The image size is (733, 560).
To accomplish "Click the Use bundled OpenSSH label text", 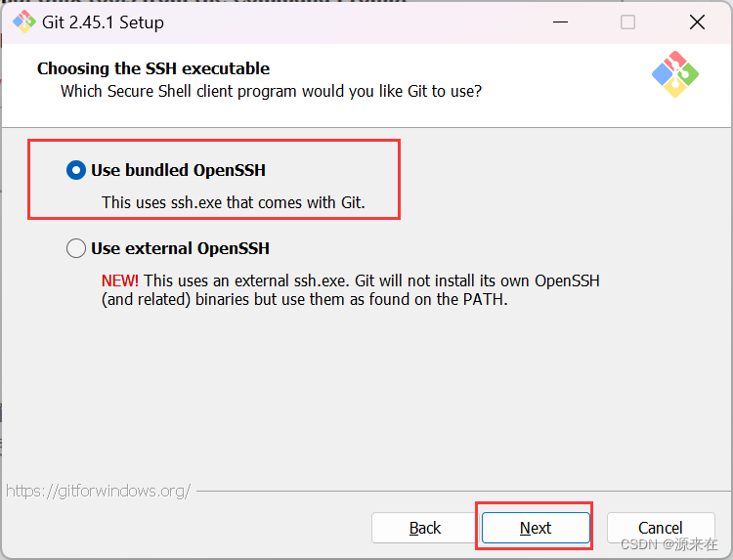I will (x=178, y=170).
